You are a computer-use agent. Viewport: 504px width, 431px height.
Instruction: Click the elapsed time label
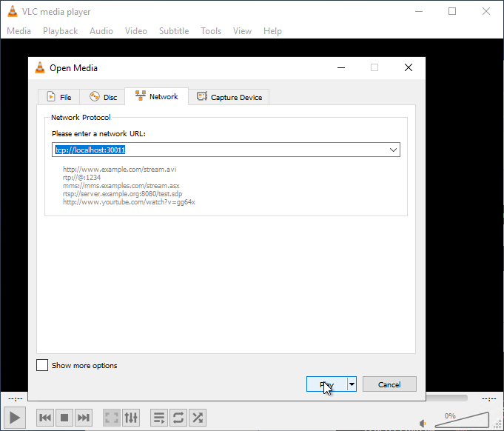16,399
